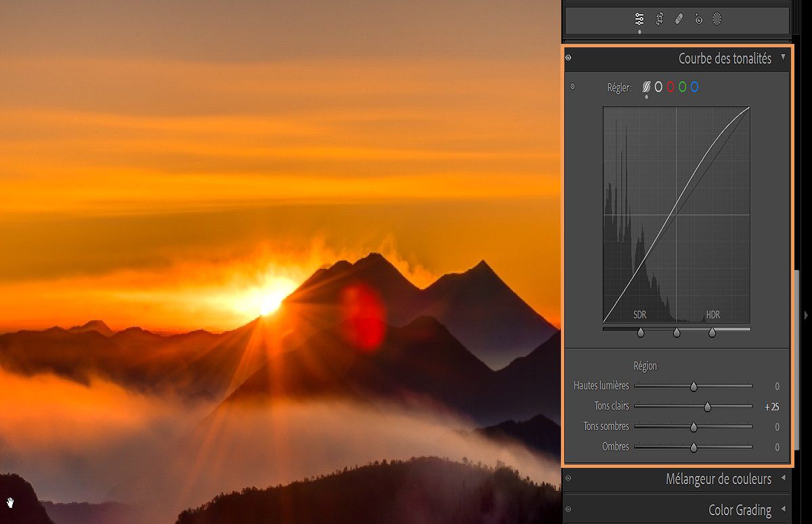Image resolution: width=812 pixels, height=524 pixels.
Task: Click the Hautes lumières label
Action: (601, 386)
